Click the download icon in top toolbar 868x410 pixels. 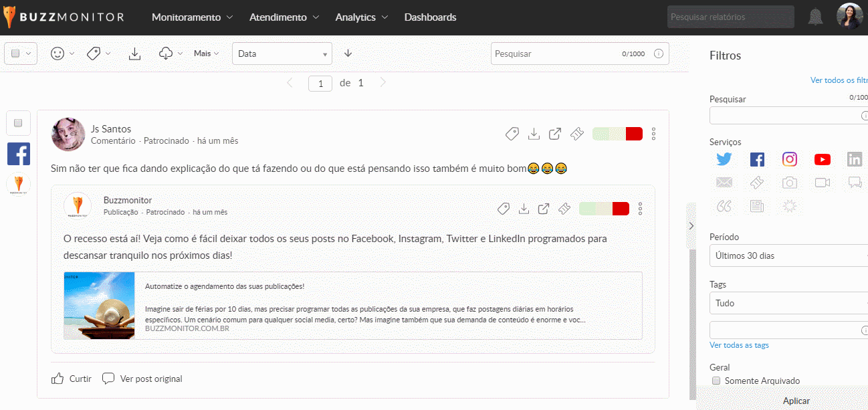tap(134, 54)
